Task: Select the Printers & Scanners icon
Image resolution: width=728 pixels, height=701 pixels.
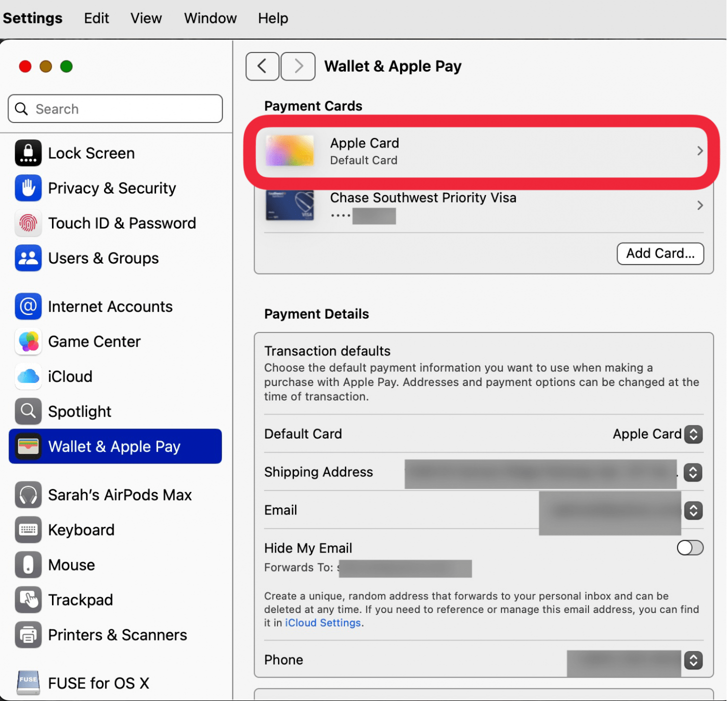Action: 28,635
